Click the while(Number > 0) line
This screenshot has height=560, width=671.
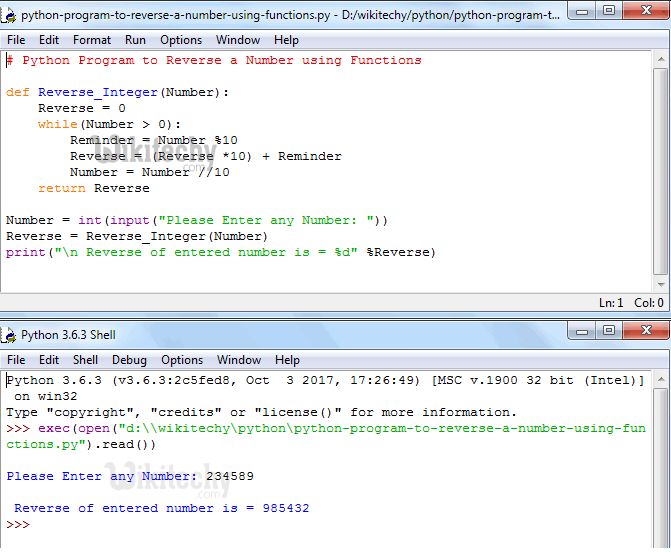[110, 124]
